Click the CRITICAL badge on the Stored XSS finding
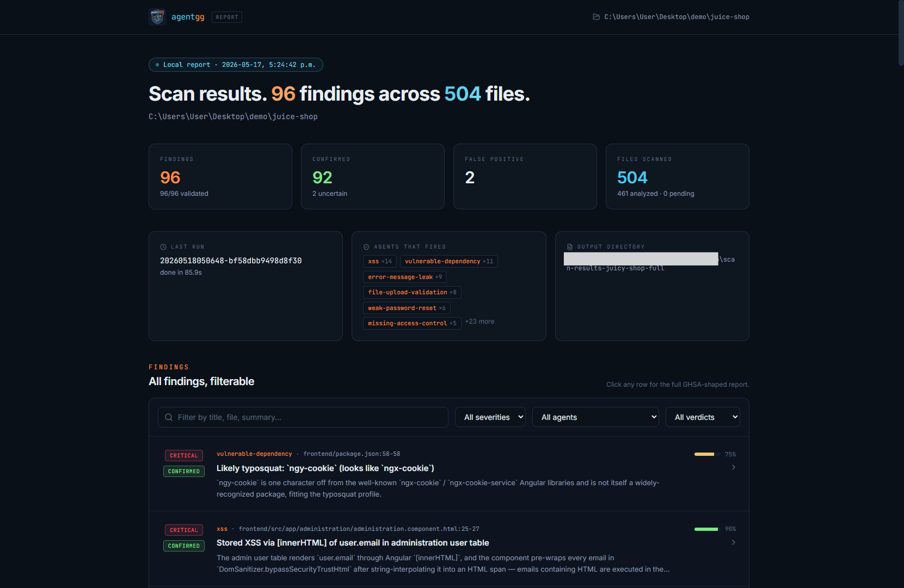 [184, 530]
